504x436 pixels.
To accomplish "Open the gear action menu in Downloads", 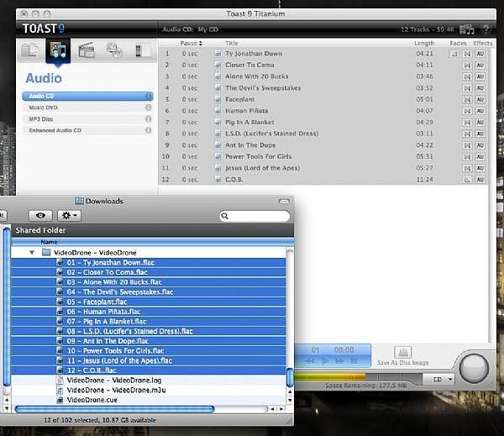I will tap(69, 215).
